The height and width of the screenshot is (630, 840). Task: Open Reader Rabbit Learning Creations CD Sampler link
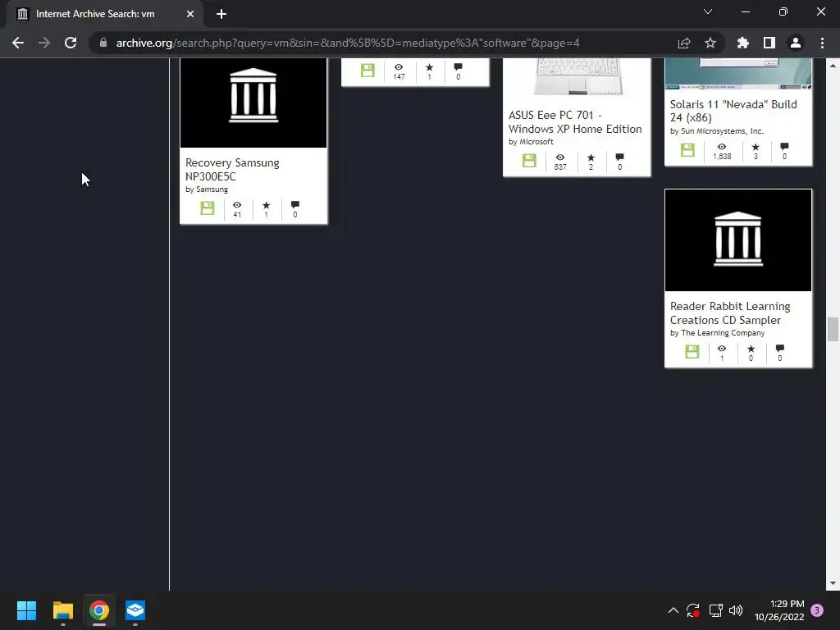click(730, 313)
